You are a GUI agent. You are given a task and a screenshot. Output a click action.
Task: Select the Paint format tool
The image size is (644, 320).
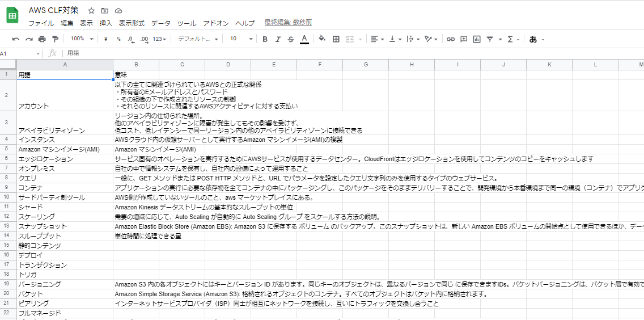pos(55,39)
